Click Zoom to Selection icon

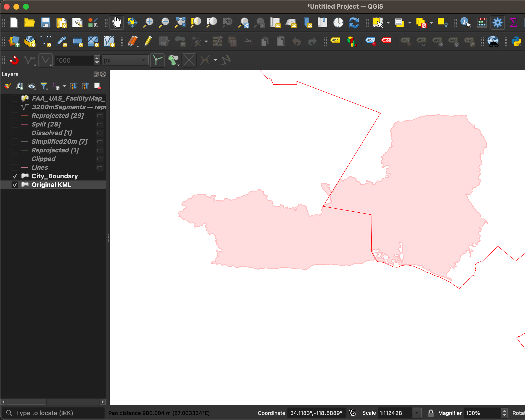pyautogui.click(x=196, y=23)
